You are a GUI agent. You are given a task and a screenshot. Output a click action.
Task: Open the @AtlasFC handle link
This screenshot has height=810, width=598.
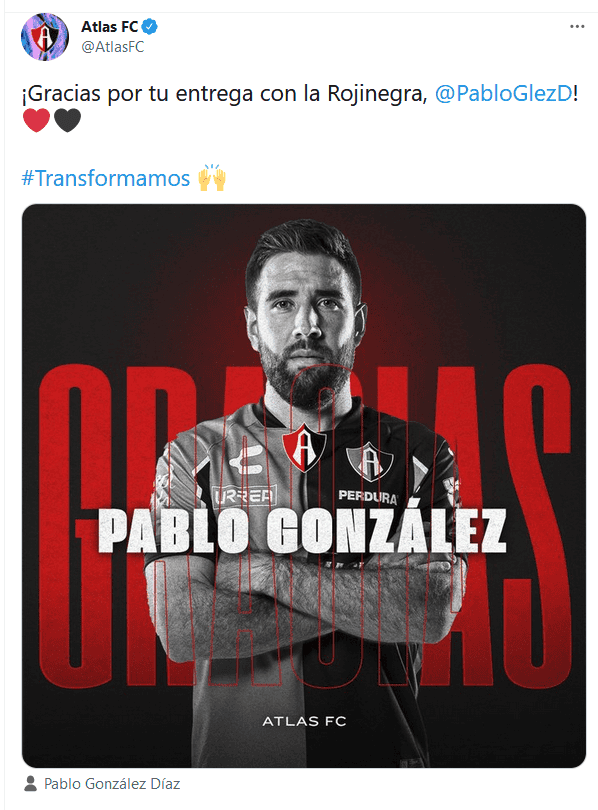[x=113, y=47]
